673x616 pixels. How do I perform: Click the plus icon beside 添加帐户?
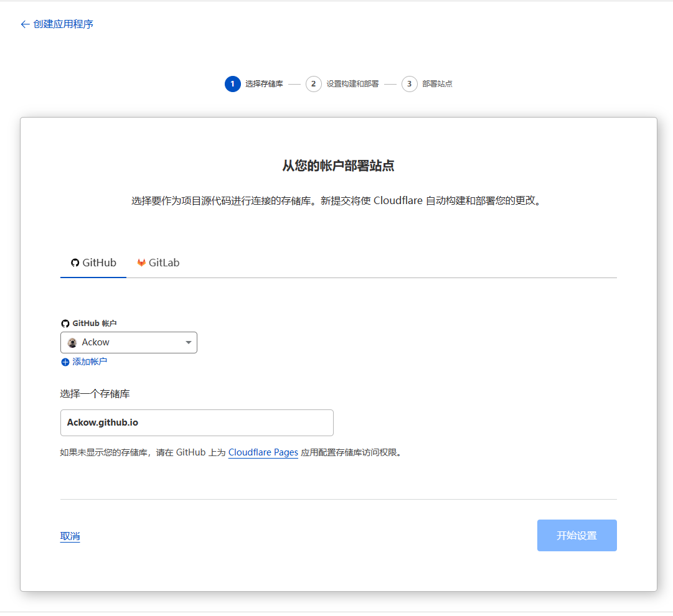[65, 362]
